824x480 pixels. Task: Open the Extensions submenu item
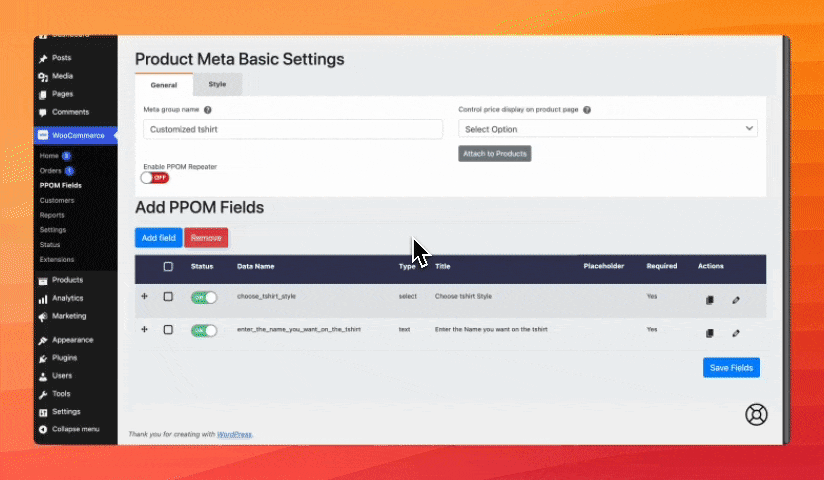pyautogui.click(x=57, y=259)
